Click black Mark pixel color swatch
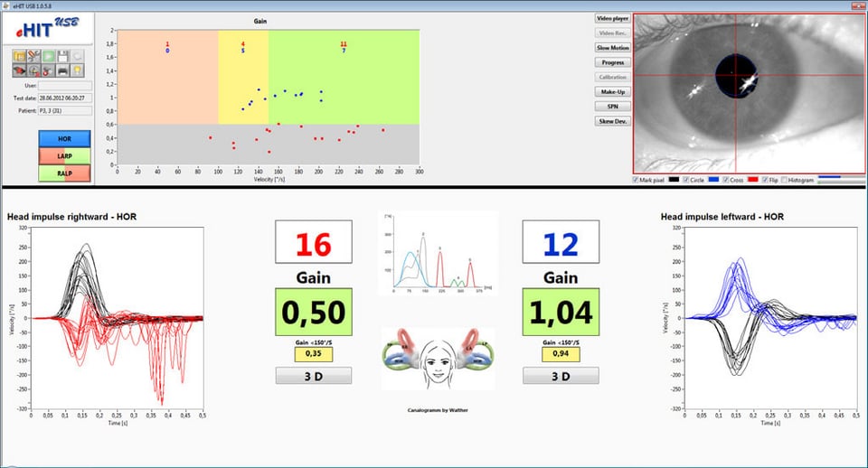This screenshot has height=468, width=868. click(x=673, y=179)
